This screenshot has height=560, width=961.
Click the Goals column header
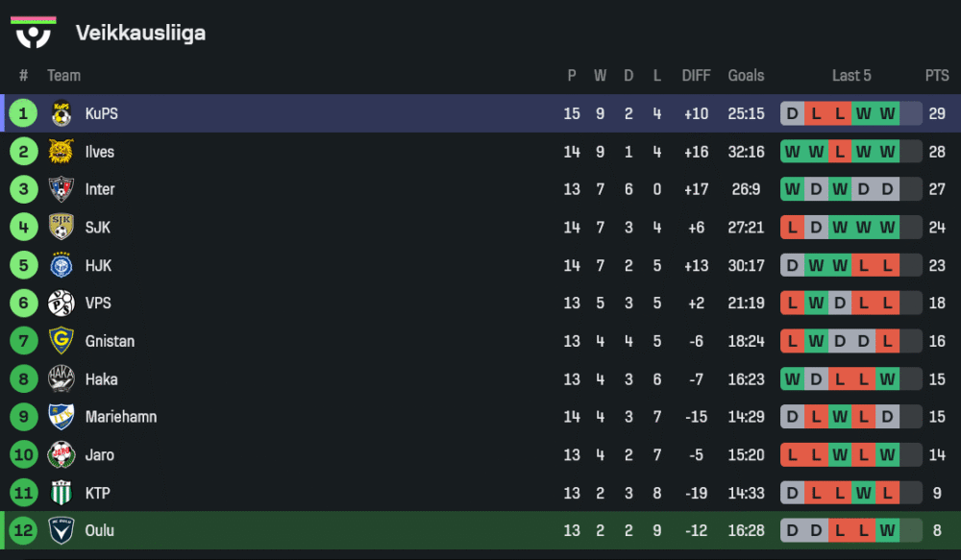[746, 76]
